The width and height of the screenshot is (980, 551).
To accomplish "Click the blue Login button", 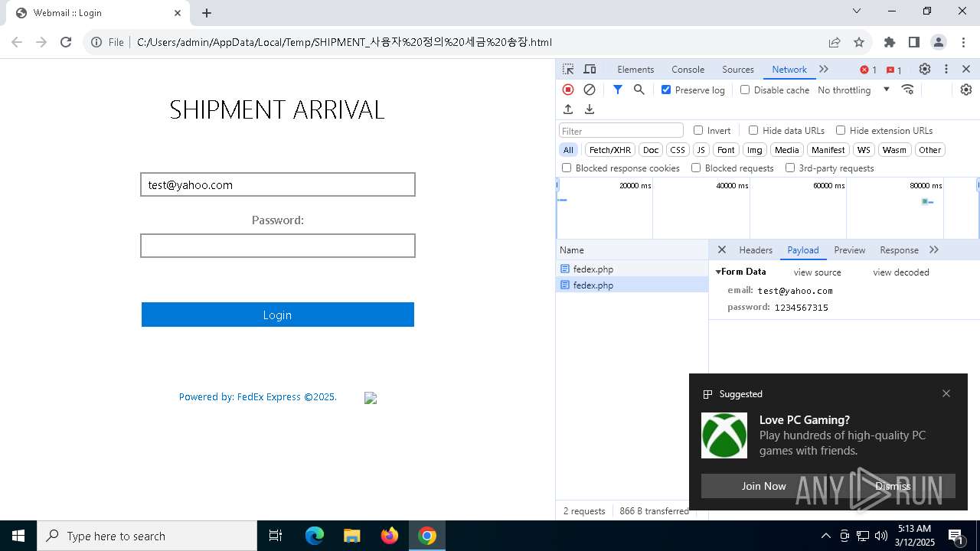I will click(x=277, y=315).
